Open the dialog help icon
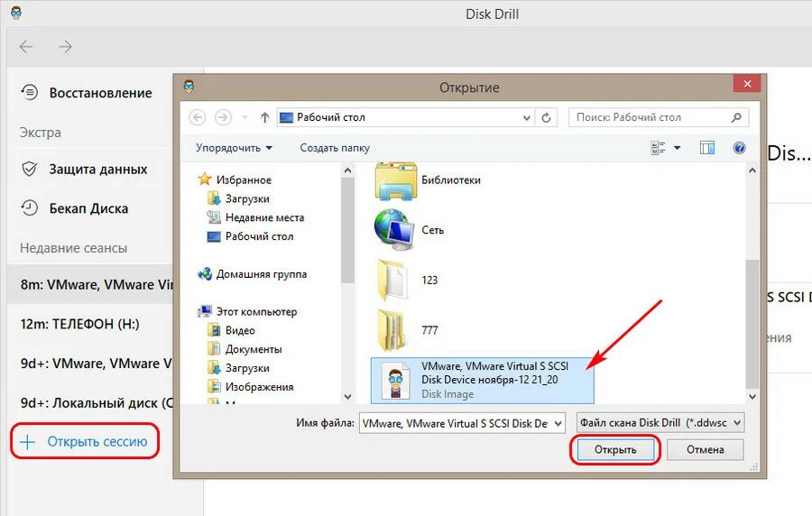The width and height of the screenshot is (812, 516). [x=740, y=148]
